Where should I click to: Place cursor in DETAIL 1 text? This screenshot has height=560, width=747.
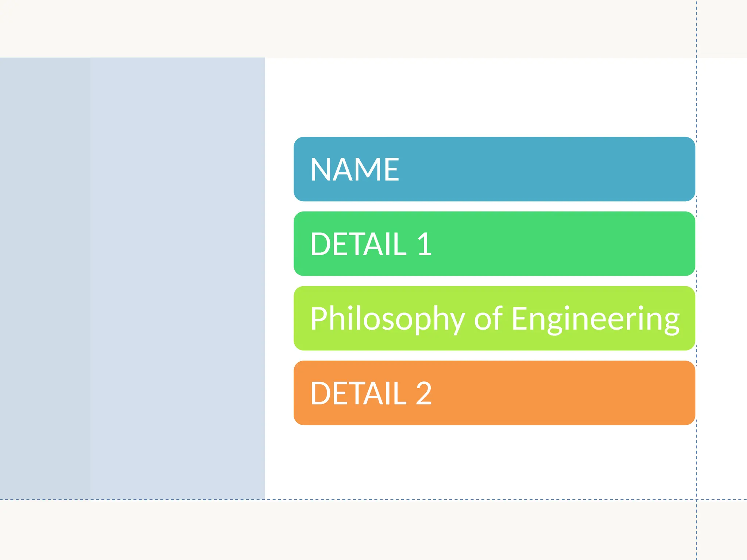[x=371, y=244]
